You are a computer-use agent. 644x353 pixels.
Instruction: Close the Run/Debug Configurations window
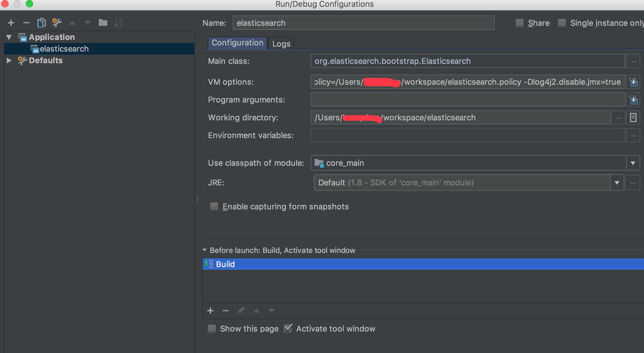4,4
